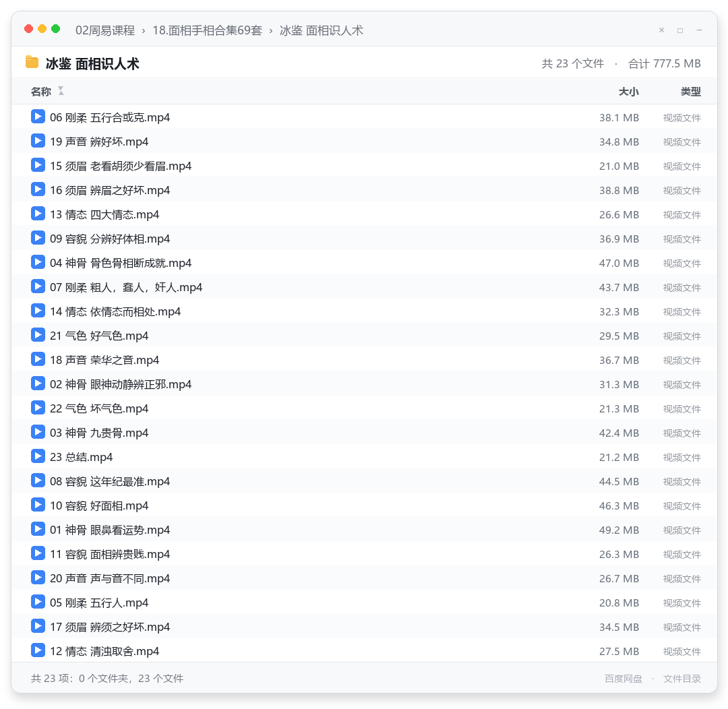Click the play icon for 14 情态 依情态而相处.mp4
728x709 pixels.
pyautogui.click(x=38, y=311)
